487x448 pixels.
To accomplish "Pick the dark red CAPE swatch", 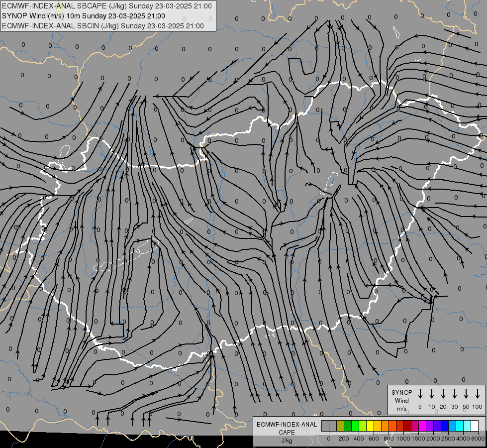I will point(407,426).
